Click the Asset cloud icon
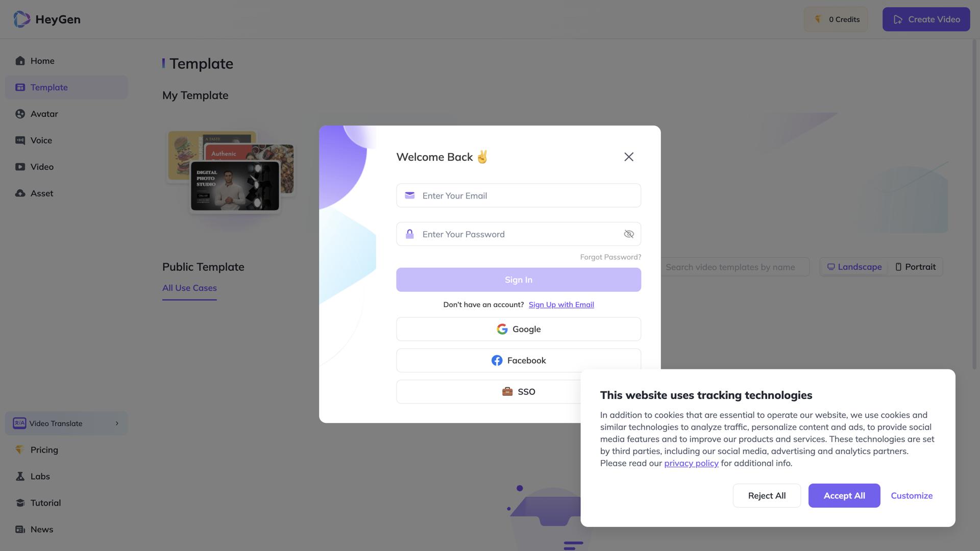 [x=20, y=193]
